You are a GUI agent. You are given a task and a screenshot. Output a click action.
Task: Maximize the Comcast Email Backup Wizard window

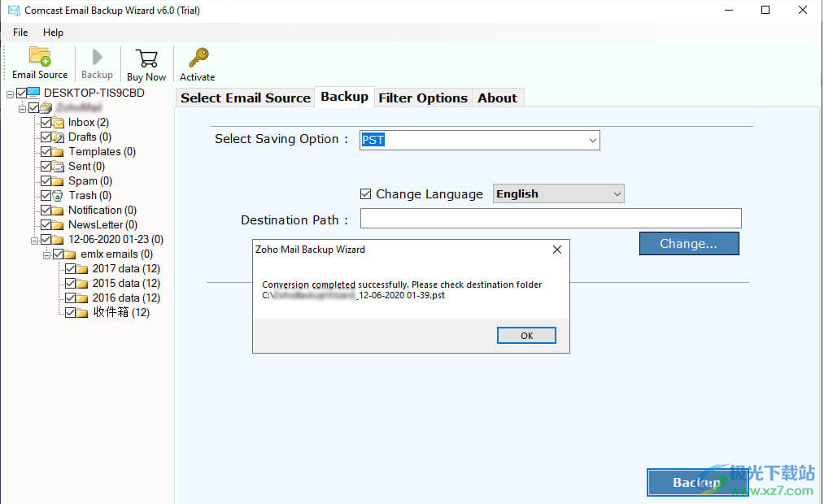[x=765, y=10]
